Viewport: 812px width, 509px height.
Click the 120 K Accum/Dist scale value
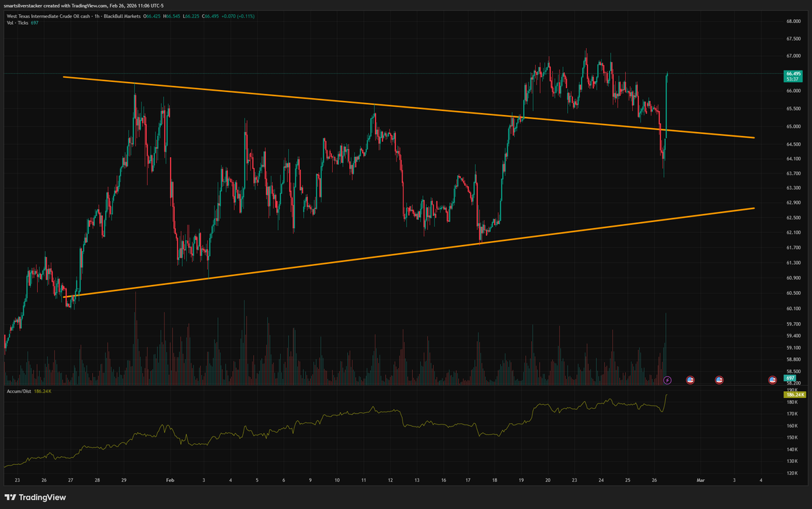click(792, 472)
